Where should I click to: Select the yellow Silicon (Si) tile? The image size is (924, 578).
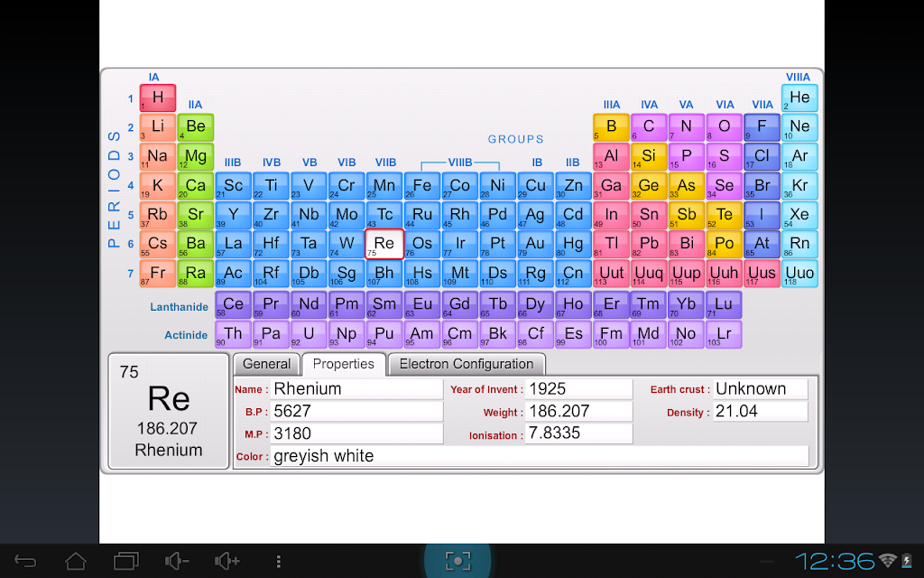coord(649,156)
